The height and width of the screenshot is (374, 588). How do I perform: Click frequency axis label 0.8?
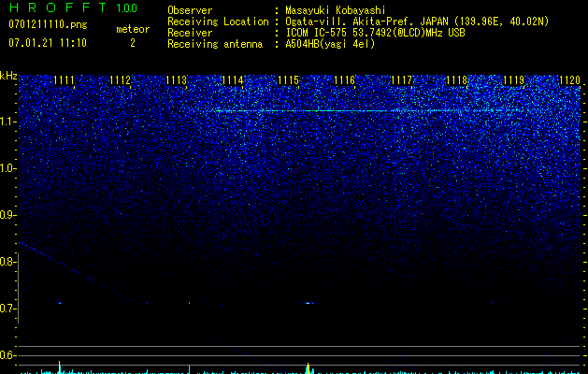pos(7,262)
